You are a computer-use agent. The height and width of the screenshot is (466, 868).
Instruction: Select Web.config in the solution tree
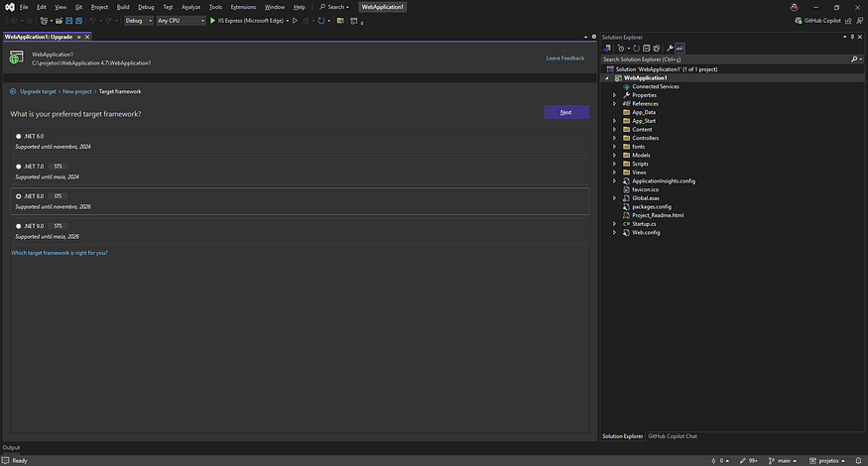pyautogui.click(x=646, y=232)
